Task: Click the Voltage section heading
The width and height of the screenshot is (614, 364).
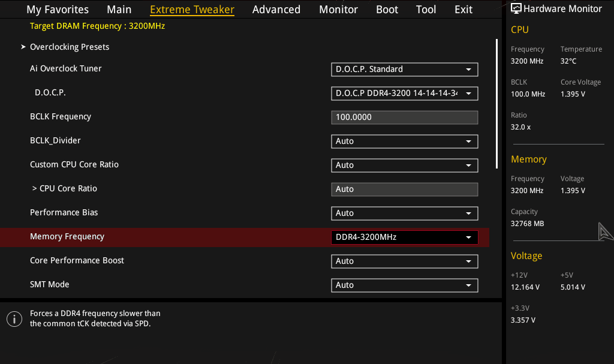Action: (526, 256)
